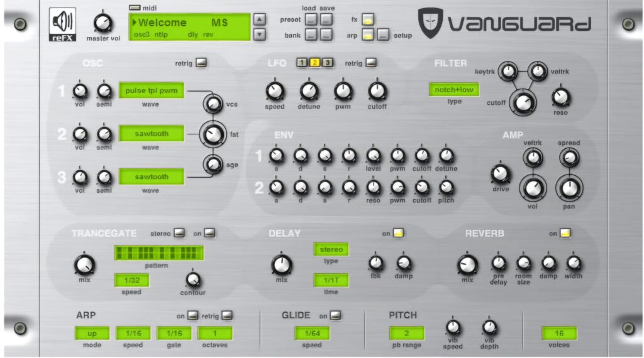Click the amp spread knob
This screenshot has width=644, height=358.
click(x=569, y=158)
